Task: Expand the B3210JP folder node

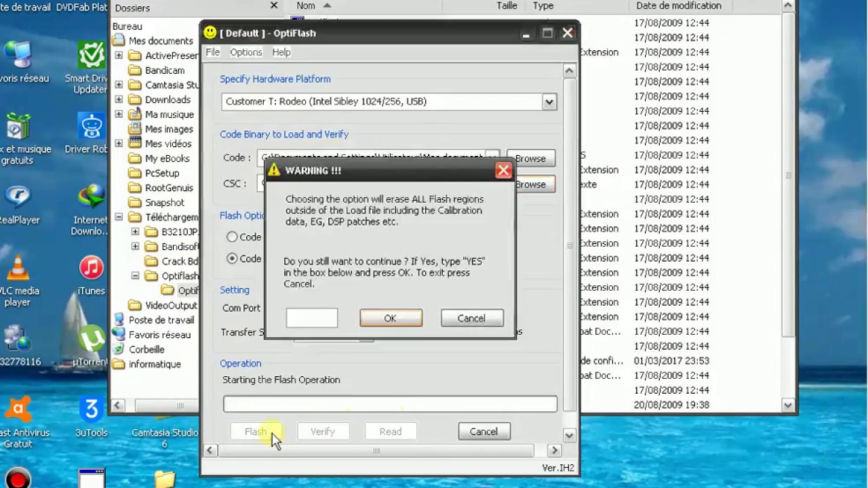Action: (x=135, y=232)
